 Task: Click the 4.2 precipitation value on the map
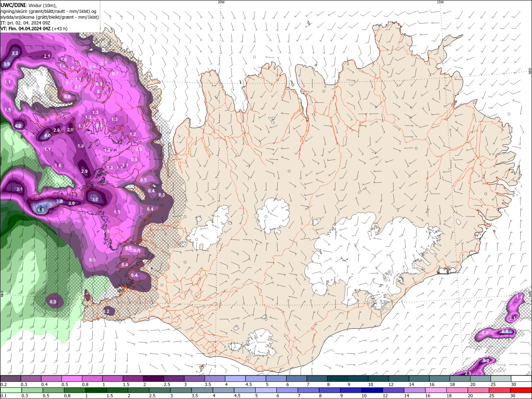(18, 126)
